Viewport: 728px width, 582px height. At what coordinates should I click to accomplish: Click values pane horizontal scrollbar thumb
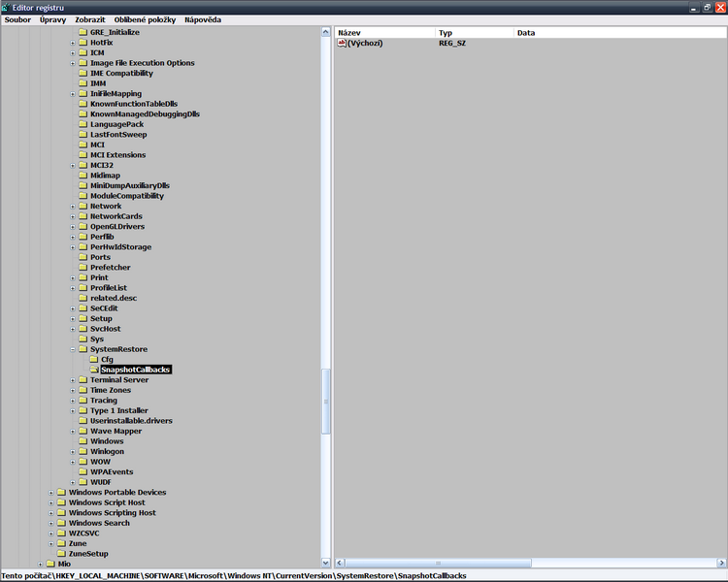point(438,563)
